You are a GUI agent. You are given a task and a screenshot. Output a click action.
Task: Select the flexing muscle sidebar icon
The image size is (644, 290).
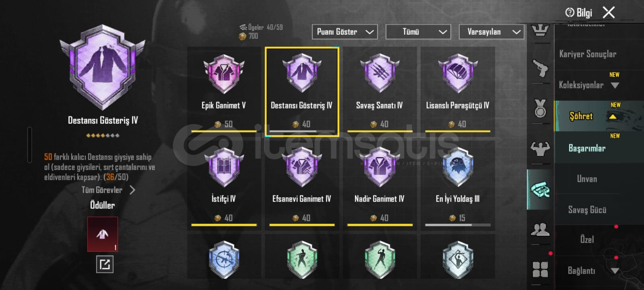coord(540,149)
